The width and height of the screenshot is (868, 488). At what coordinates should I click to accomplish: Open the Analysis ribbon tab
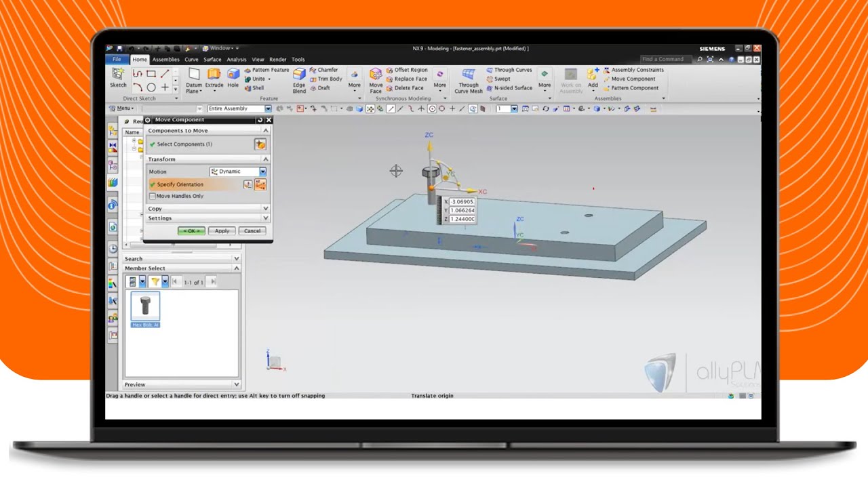point(236,60)
